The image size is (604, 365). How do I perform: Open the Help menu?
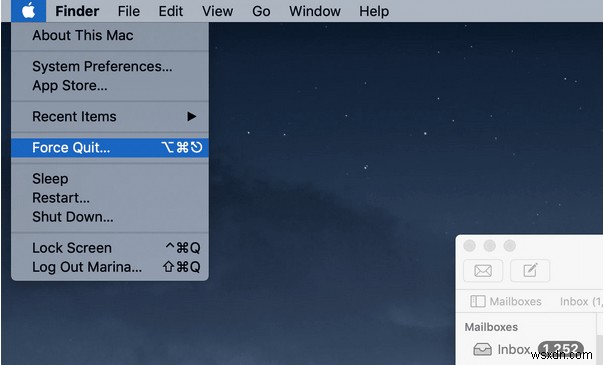point(374,11)
